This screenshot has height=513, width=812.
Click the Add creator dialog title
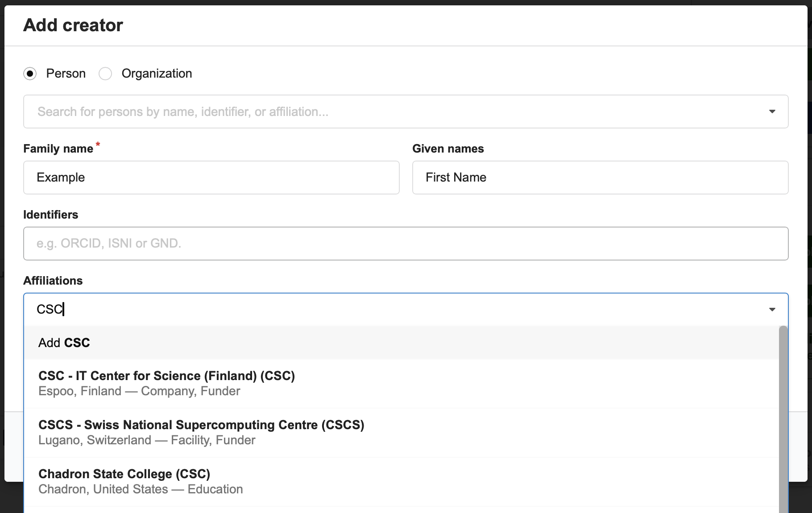coord(73,25)
